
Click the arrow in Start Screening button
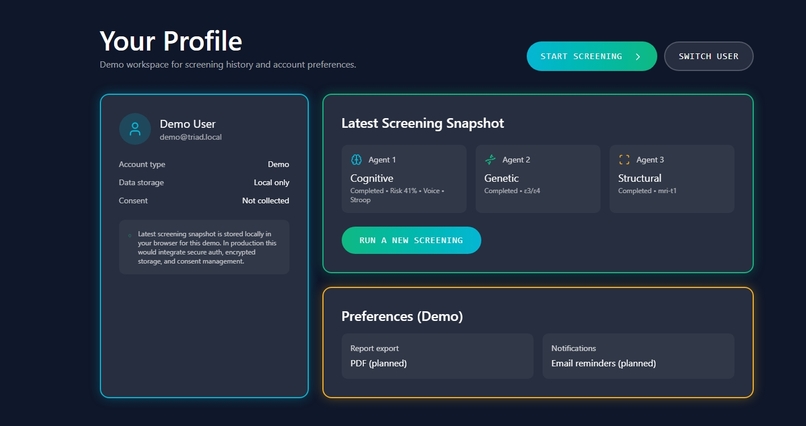point(638,57)
